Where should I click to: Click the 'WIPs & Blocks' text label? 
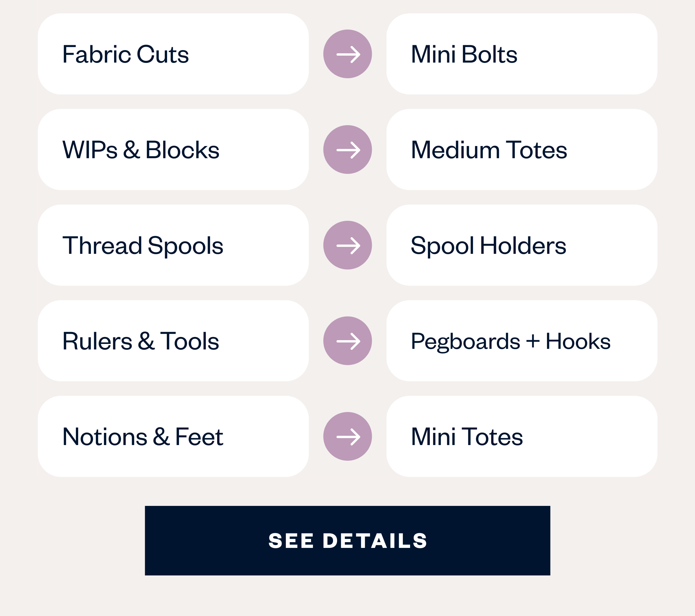(x=141, y=150)
